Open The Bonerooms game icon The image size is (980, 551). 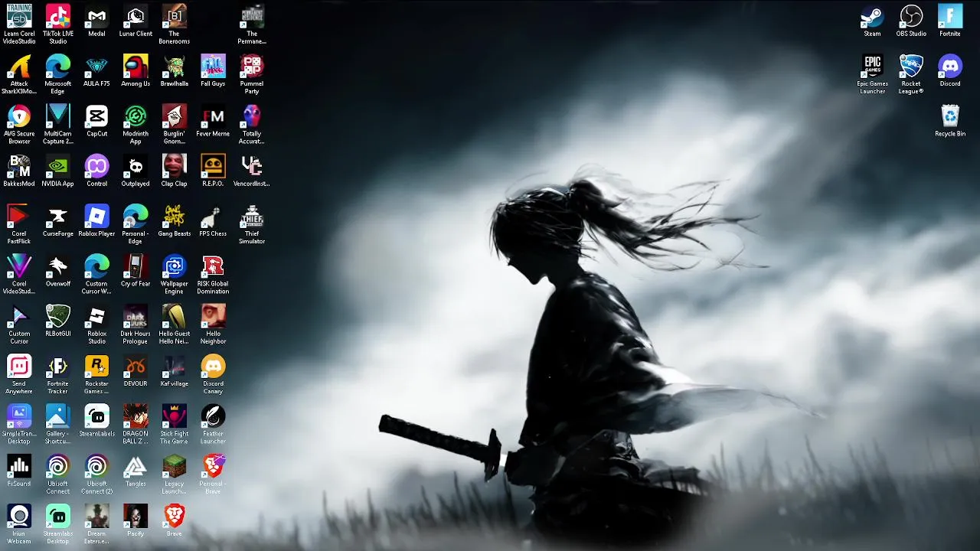point(175,24)
